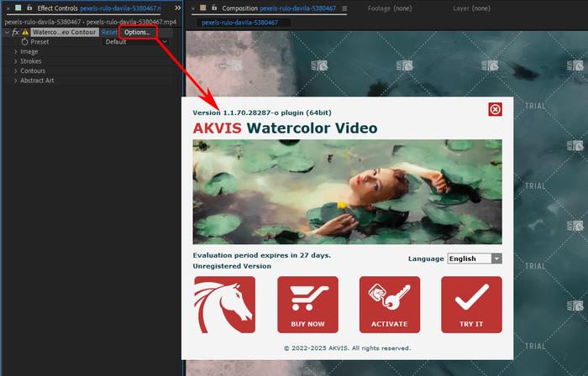Show hidden panel tabs with double chevron

tap(177, 8)
